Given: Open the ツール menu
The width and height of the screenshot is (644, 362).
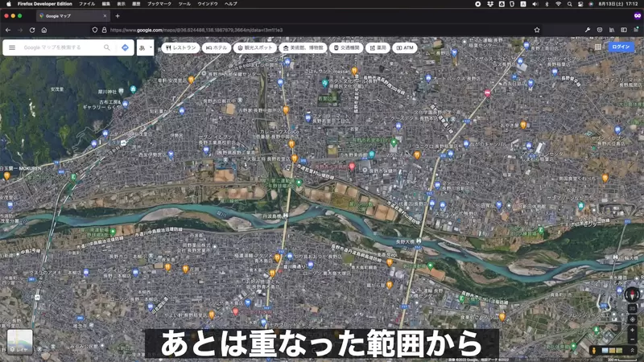Looking at the screenshot, I should (x=184, y=4).
